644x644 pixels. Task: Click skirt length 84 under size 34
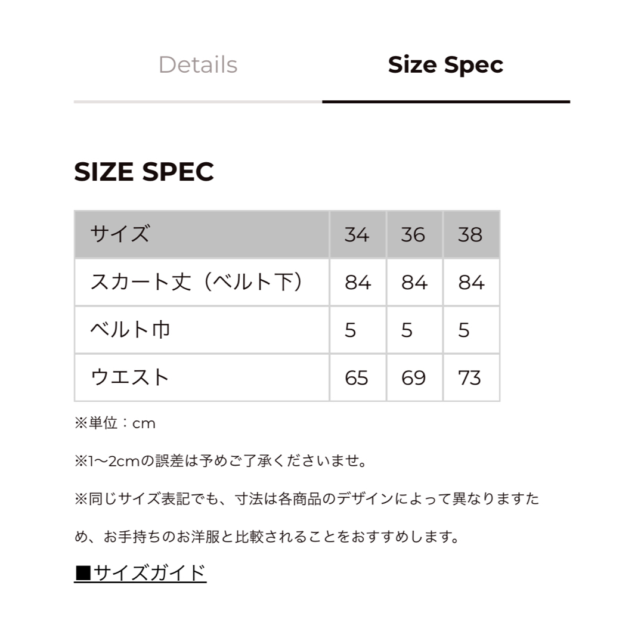point(358,282)
